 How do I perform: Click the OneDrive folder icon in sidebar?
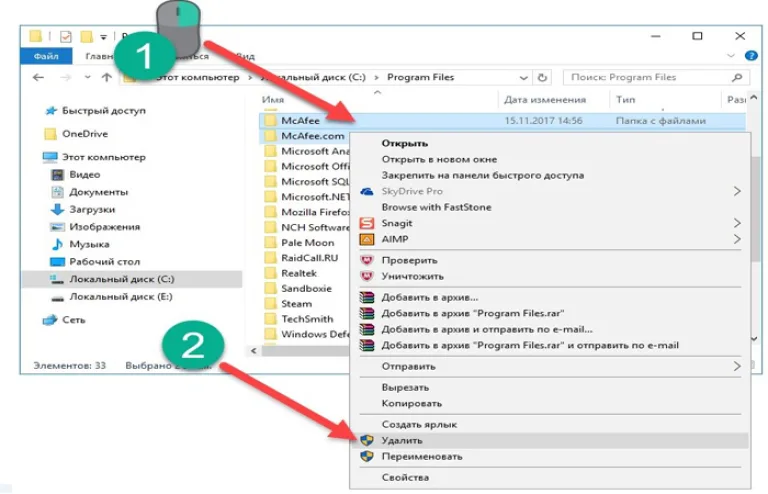[50, 134]
